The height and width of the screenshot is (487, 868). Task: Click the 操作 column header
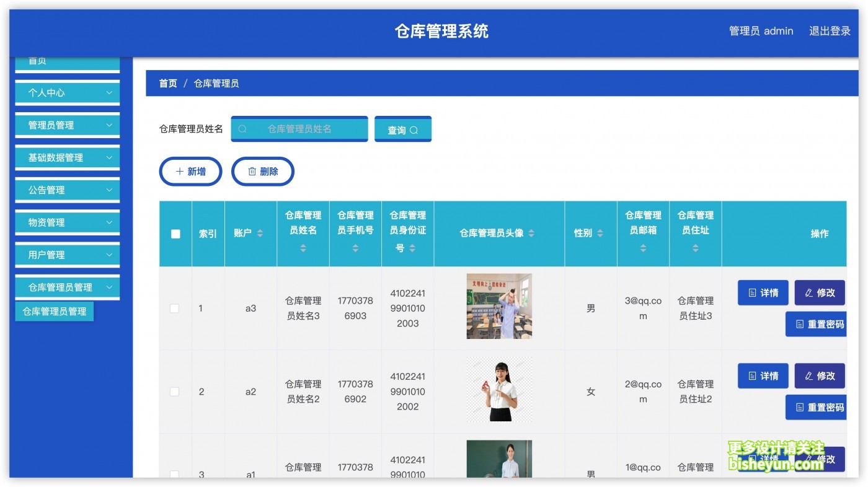click(820, 234)
